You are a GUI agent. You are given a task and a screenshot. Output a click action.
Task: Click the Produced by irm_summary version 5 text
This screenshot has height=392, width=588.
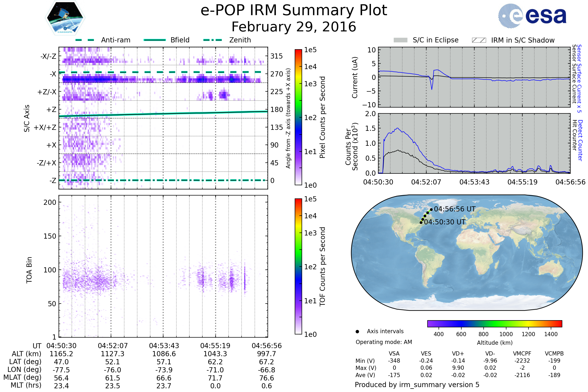[417, 385]
